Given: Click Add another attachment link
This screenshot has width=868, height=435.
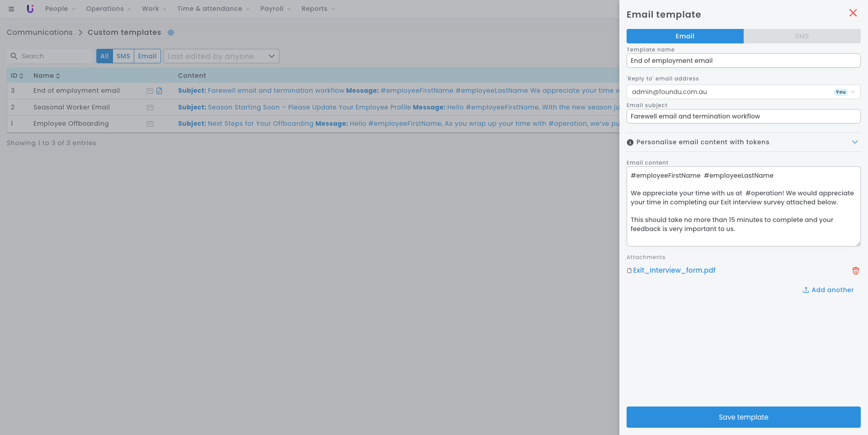Looking at the screenshot, I should 828,290.
